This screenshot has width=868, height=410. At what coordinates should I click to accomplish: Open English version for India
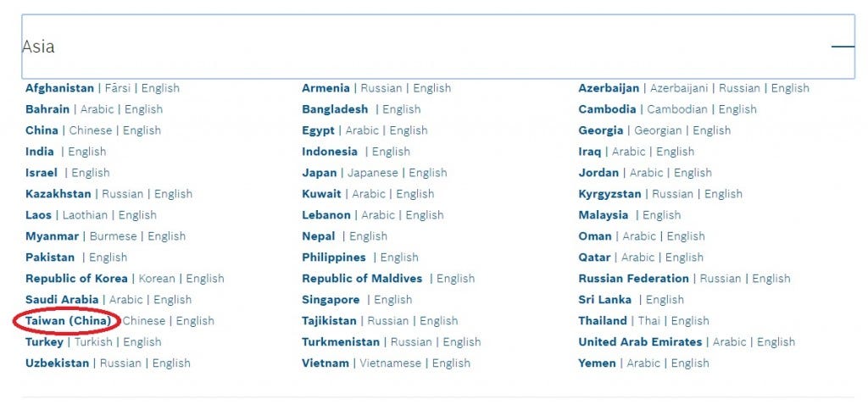[x=87, y=152]
